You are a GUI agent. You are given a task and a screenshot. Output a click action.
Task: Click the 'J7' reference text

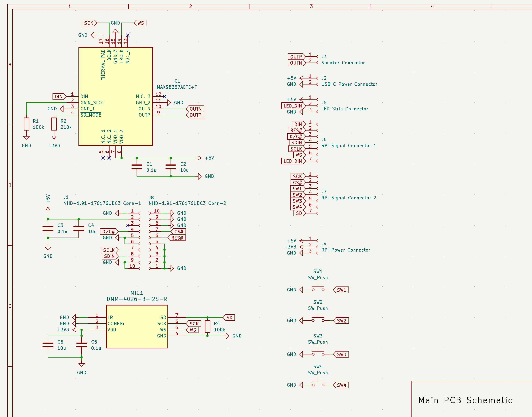[324, 192]
